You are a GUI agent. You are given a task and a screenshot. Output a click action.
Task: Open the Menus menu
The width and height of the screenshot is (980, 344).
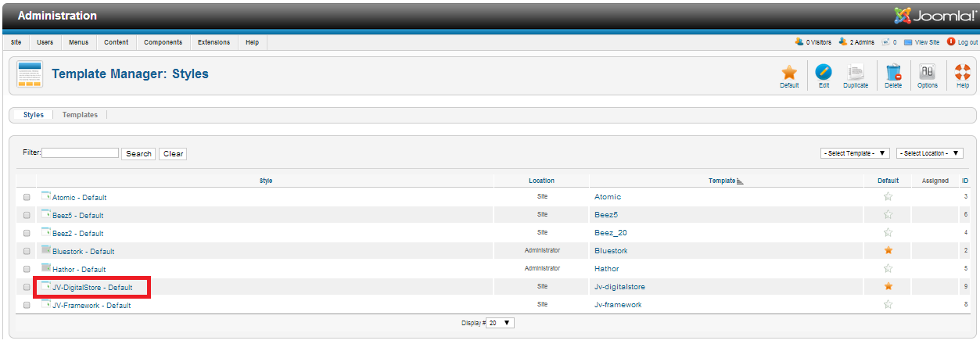78,42
